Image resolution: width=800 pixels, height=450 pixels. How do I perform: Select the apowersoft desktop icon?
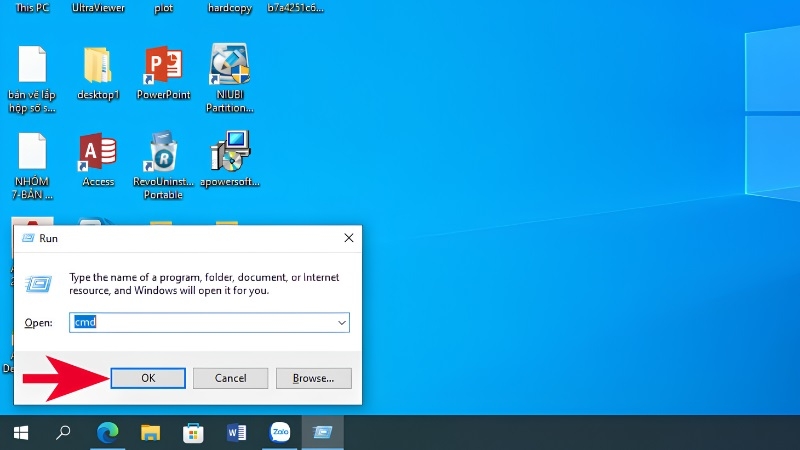(230, 159)
